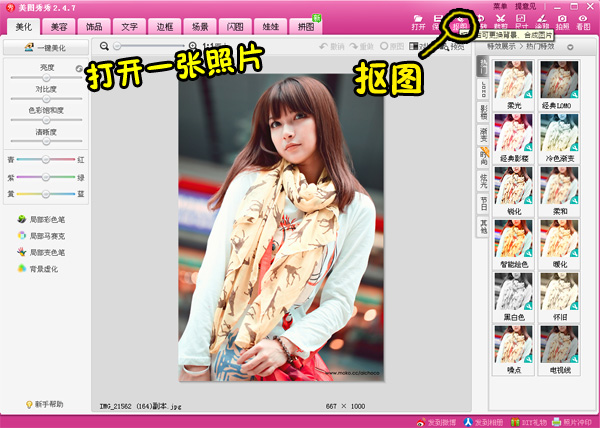Open the 新手帮助 beginner help link
Viewport: 600px width, 428px height.
pyautogui.click(x=44, y=404)
